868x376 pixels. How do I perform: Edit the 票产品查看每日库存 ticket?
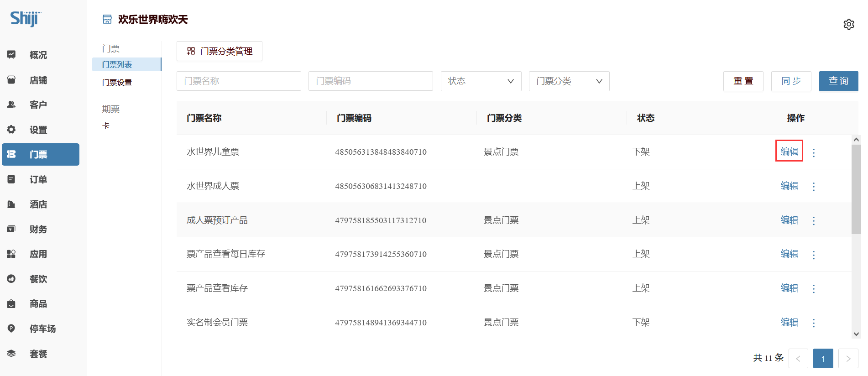(x=790, y=254)
